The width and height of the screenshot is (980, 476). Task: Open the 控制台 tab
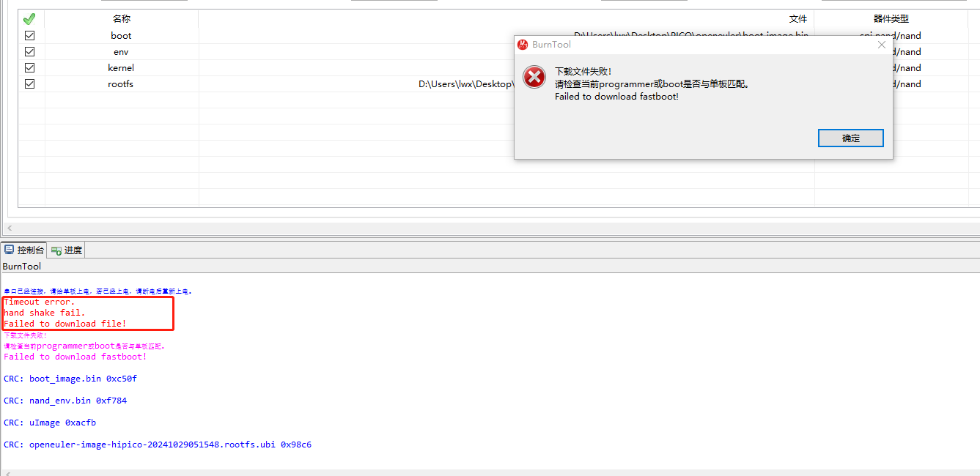(24, 250)
